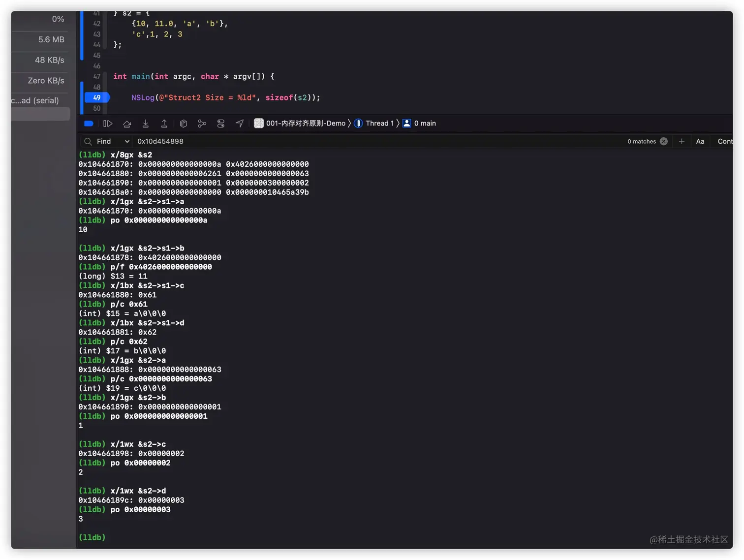Image resolution: width=744 pixels, height=560 pixels.
Task: Open the 0 main stack frame menu
Action: 425,124
